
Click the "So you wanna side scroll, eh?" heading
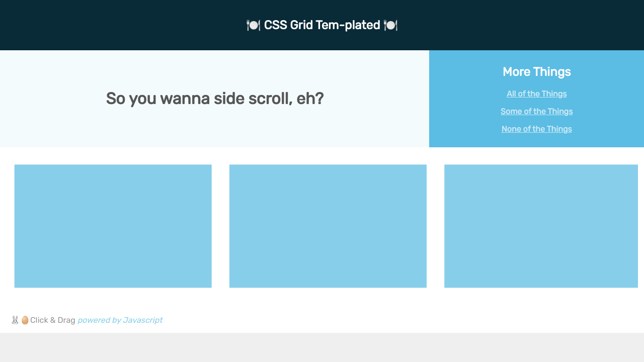coord(215,99)
